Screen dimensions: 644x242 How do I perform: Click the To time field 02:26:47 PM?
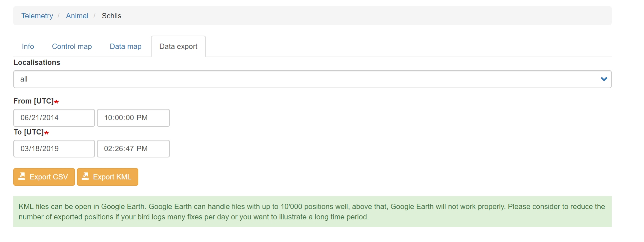[133, 149]
